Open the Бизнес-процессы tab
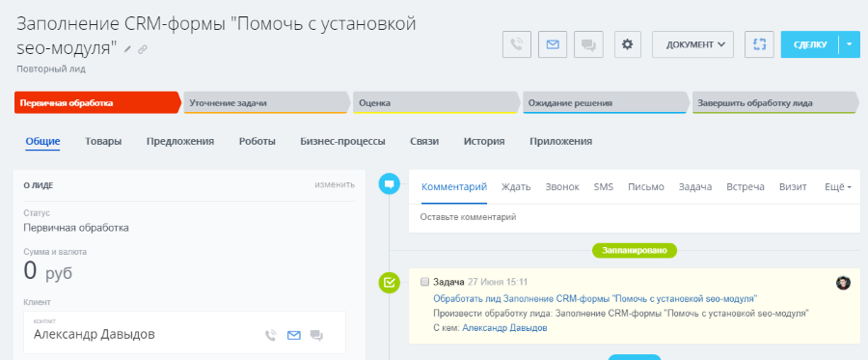The width and height of the screenshot is (868, 360). click(x=342, y=141)
